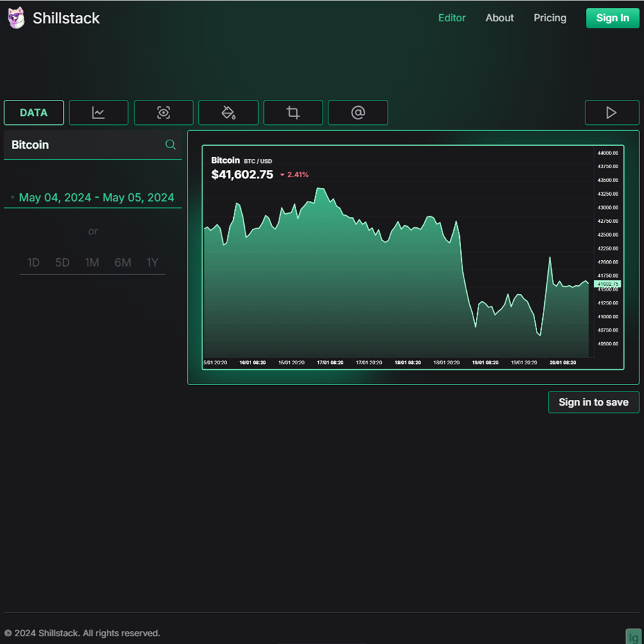Select the 5D time range
This screenshot has height=644, width=644.
(x=62, y=263)
